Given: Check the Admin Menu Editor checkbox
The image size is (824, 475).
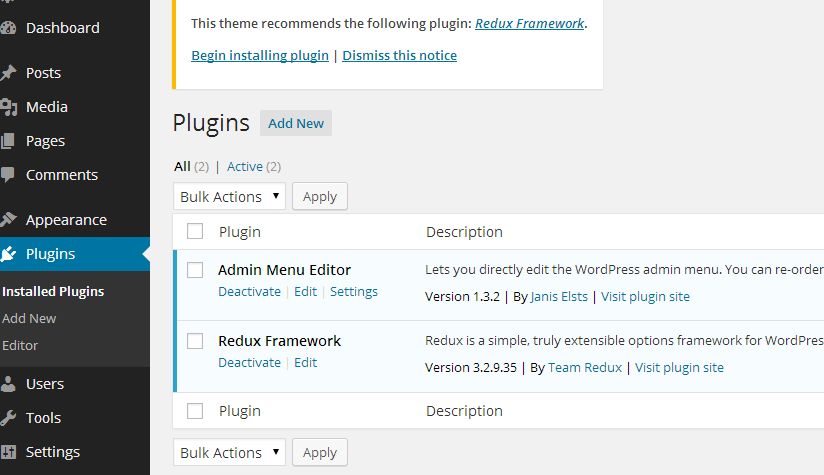Looking at the screenshot, I should point(195,270).
